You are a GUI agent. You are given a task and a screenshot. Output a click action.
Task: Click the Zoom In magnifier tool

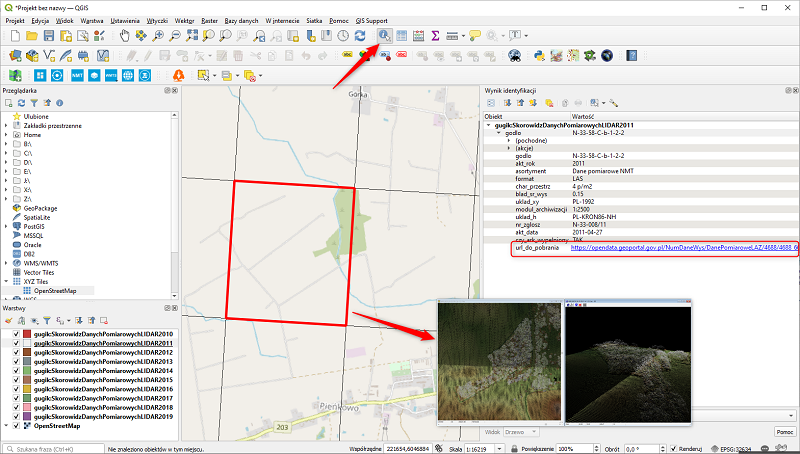(158, 35)
